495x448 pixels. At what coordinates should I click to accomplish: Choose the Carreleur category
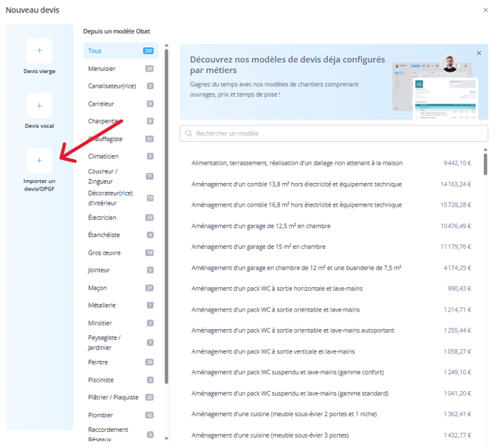coord(118,104)
